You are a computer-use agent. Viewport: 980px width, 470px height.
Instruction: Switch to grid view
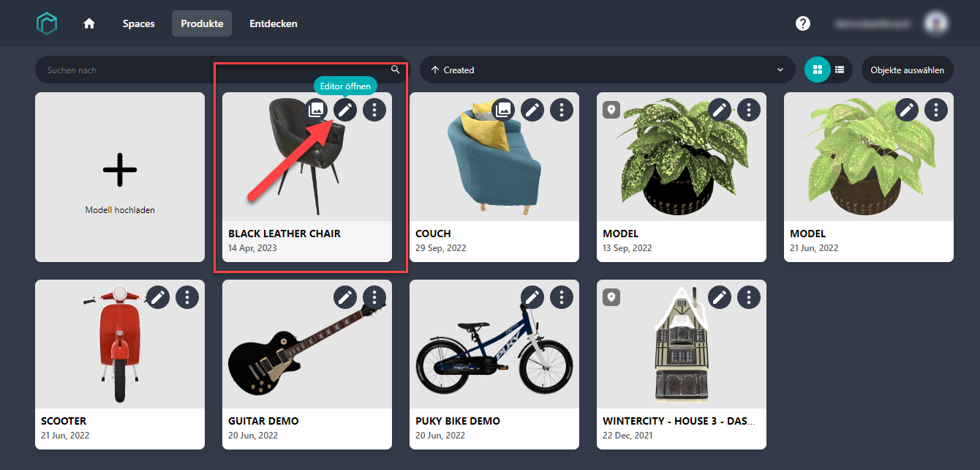(x=817, y=70)
